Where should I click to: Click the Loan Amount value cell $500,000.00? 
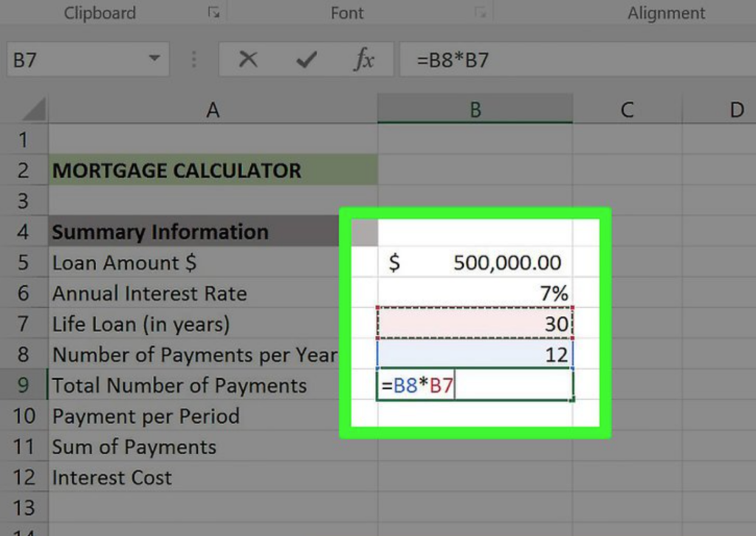[475, 263]
